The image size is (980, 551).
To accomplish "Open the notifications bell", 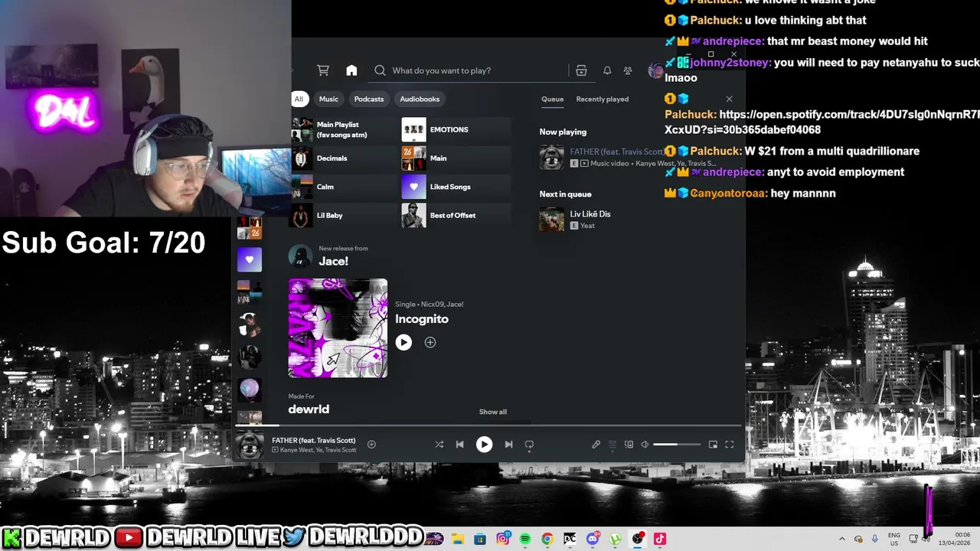I will pos(607,70).
